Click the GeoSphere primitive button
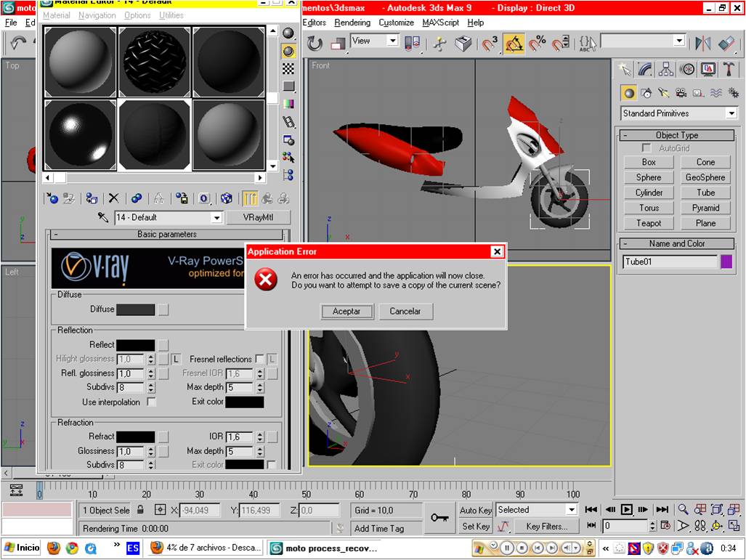 tap(705, 177)
